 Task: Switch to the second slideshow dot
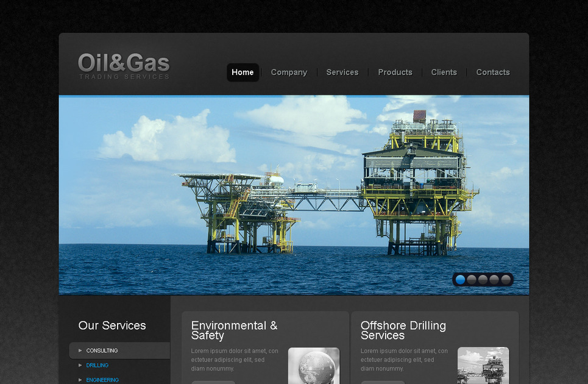point(472,279)
